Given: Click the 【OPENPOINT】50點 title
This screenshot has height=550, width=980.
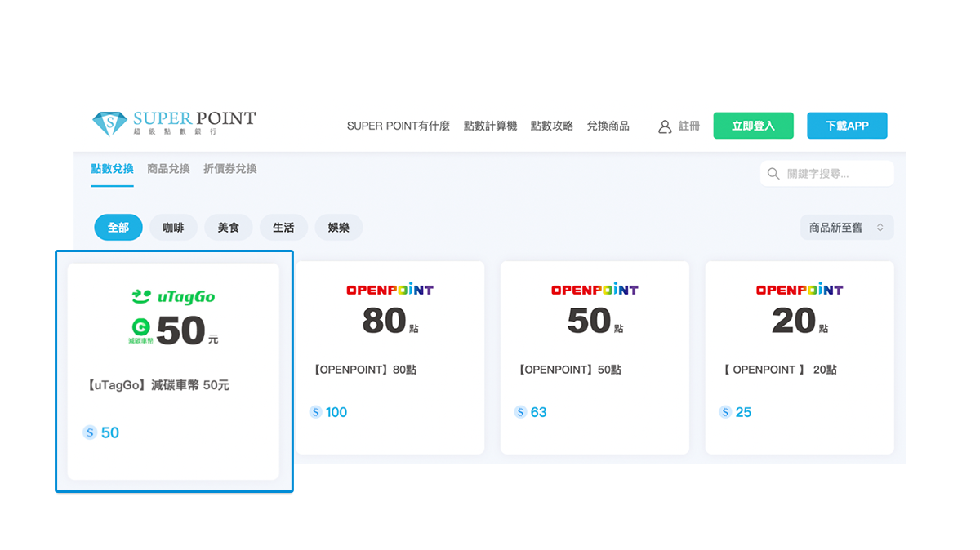Looking at the screenshot, I should pyautogui.click(x=569, y=370).
